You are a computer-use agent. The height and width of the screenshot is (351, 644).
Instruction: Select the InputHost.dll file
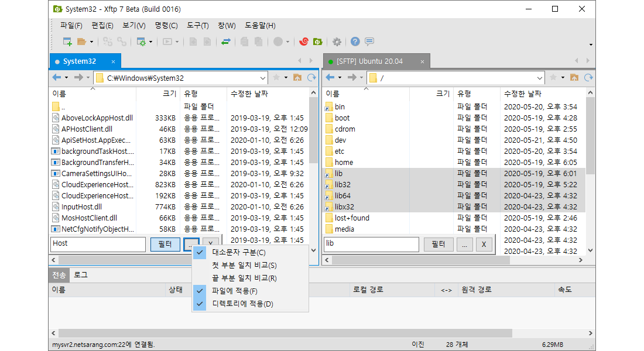[81, 207]
